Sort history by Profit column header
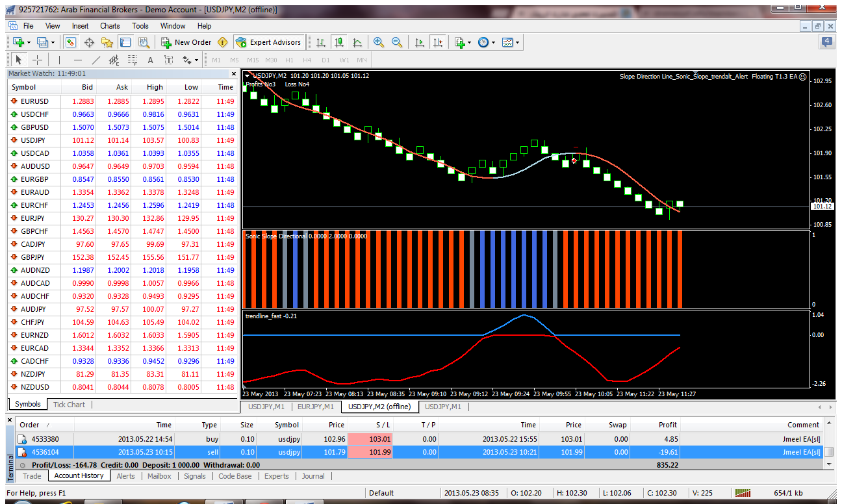 click(x=655, y=425)
